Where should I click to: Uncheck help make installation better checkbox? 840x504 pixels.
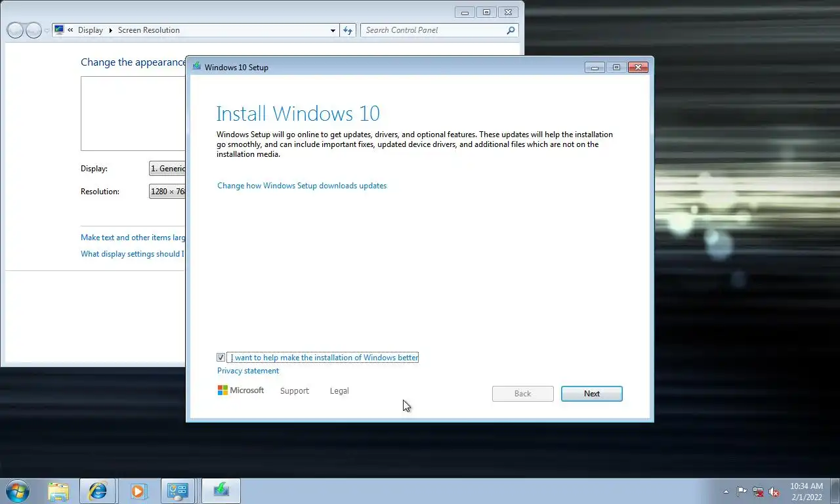pos(220,358)
